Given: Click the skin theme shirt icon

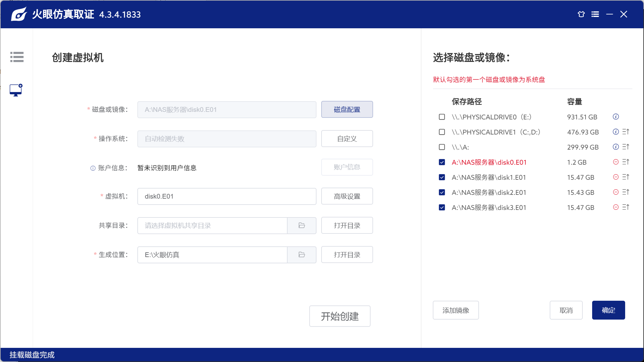Looking at the screenshot, I should click(581, 14).
